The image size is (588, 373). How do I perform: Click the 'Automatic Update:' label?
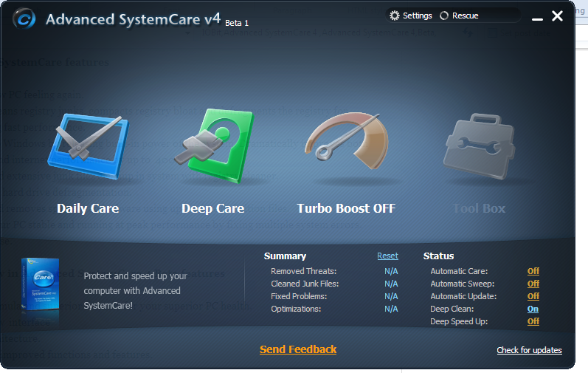click(x=463, y=296)
